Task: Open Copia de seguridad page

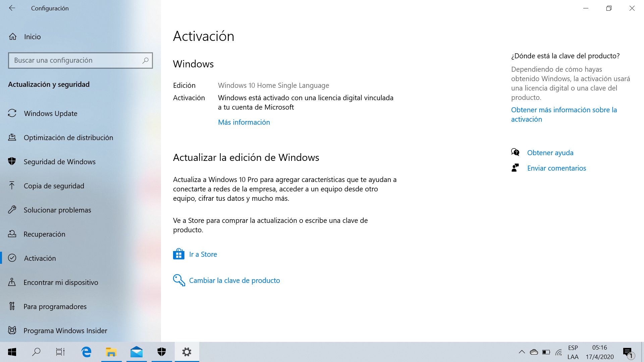Action: click(x=54, y=186)
